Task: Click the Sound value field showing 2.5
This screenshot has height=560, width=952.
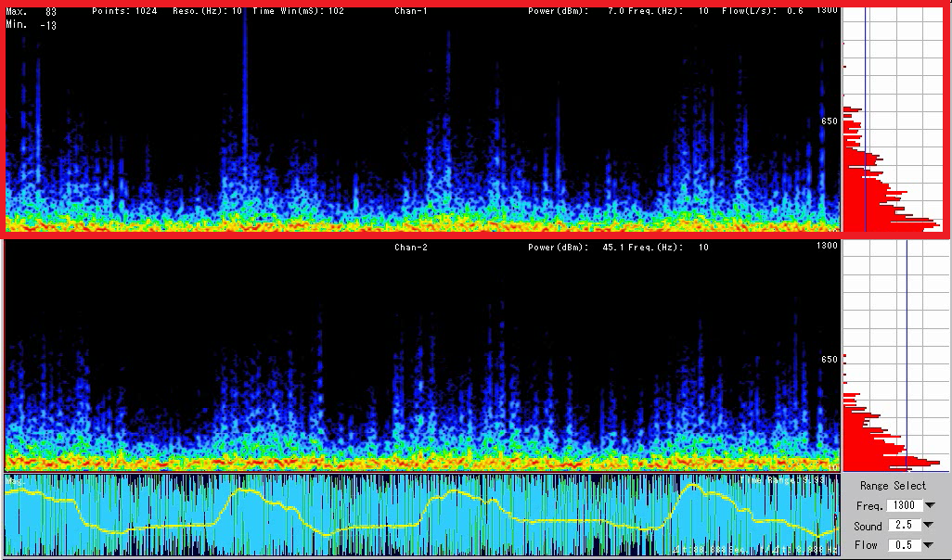Action: coord(904,526)
